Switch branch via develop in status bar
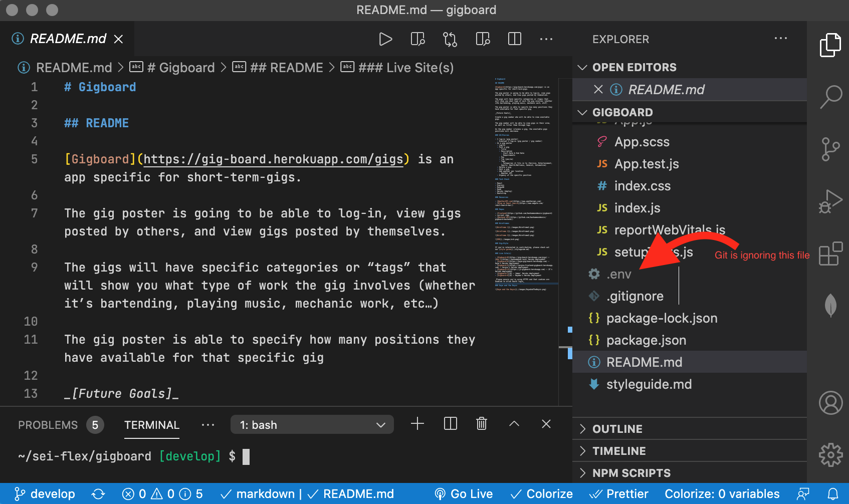 click(x=45, y=494)
